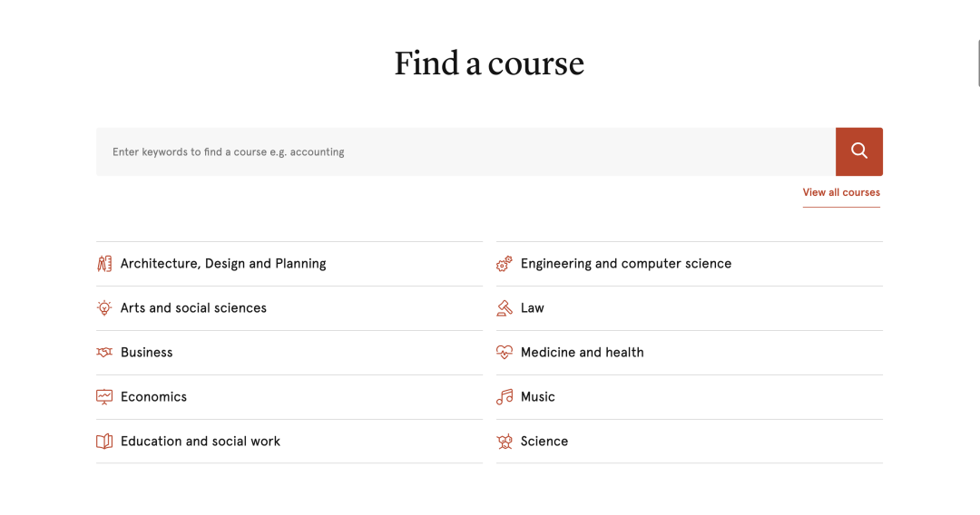The width and height of the screenshot is (980, 515).
Task: Click the heart icon for Medicine
Action: (x=505, y=353)
